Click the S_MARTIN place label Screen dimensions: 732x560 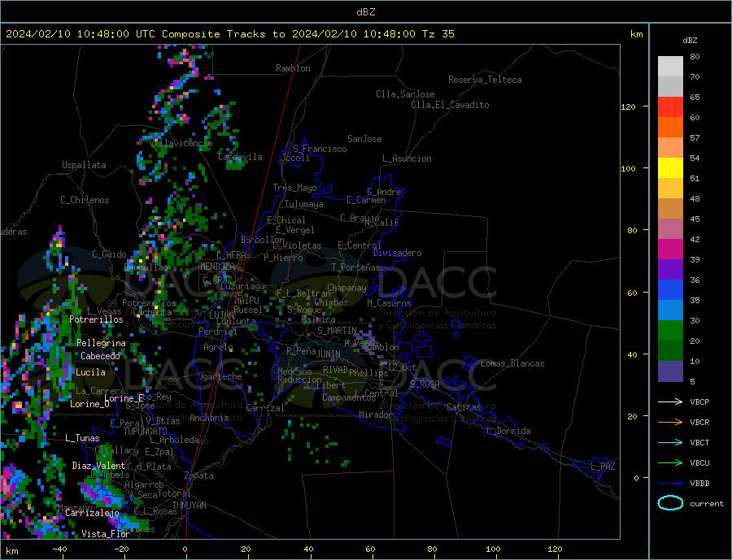tap(337, 331)
